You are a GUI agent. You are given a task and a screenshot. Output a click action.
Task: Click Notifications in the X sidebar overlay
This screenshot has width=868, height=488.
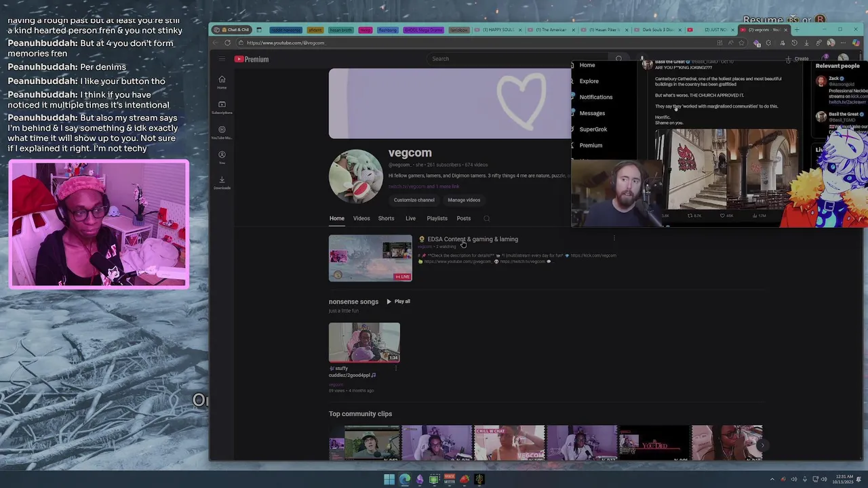595,97
